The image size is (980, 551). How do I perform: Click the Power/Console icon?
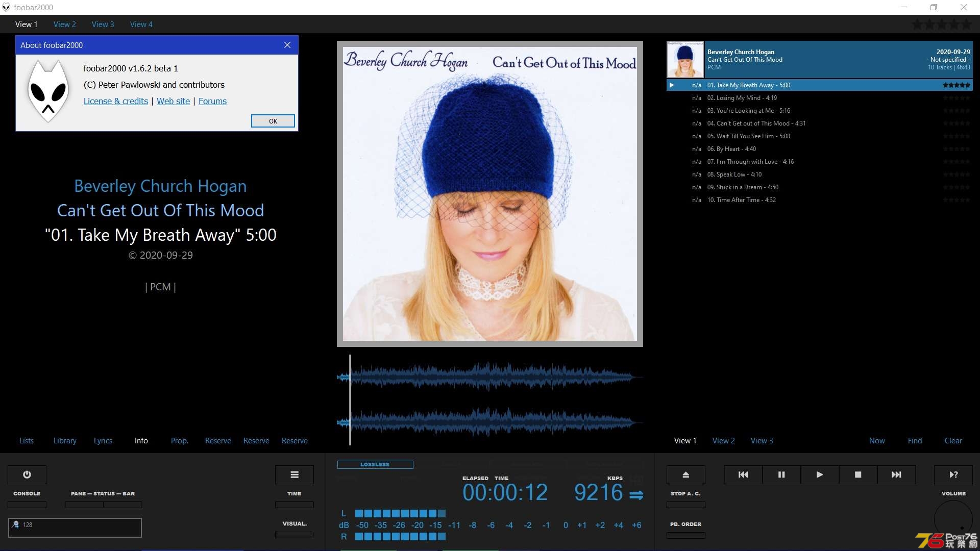(x=27, y=474)
